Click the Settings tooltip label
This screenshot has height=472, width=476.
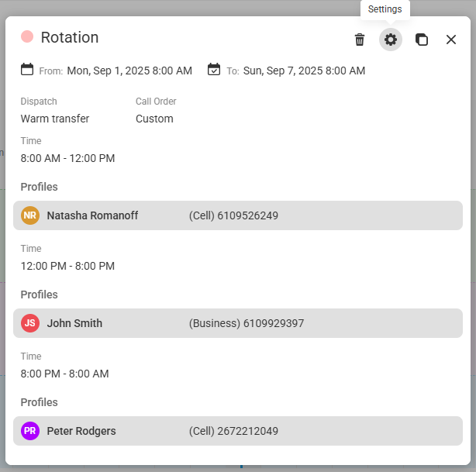pyautogui.click(x=385, y=9)
